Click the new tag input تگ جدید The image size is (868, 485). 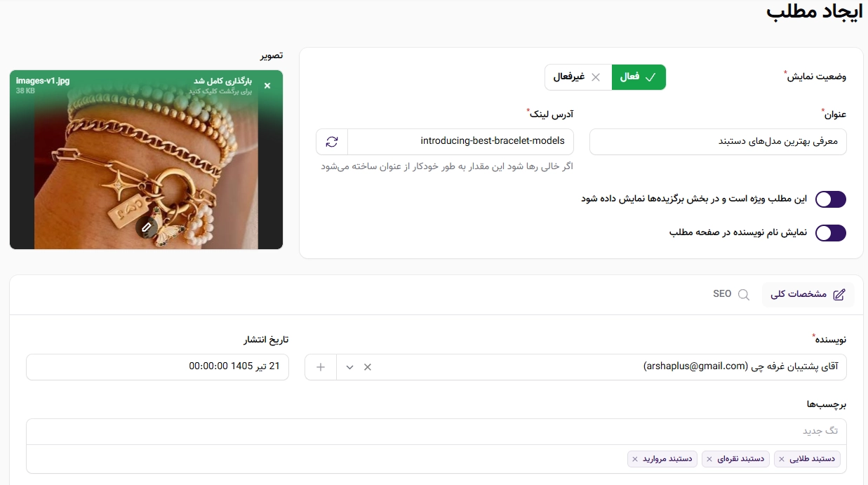pyautogui.click(x=436, y=431)
